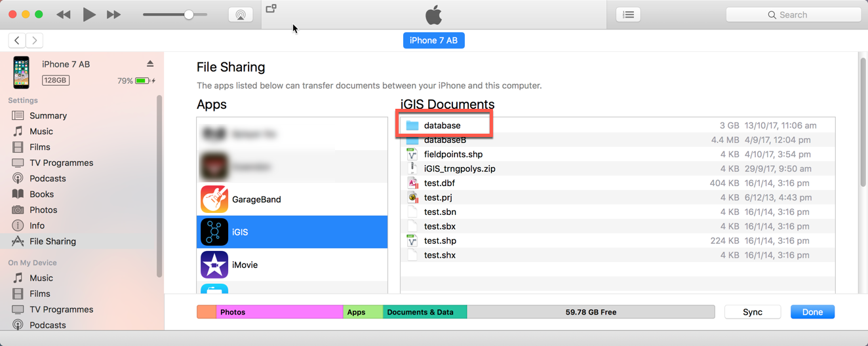The image size is (868, 346).
Task: Click the rewind playback button
Action: click(64, 14)
